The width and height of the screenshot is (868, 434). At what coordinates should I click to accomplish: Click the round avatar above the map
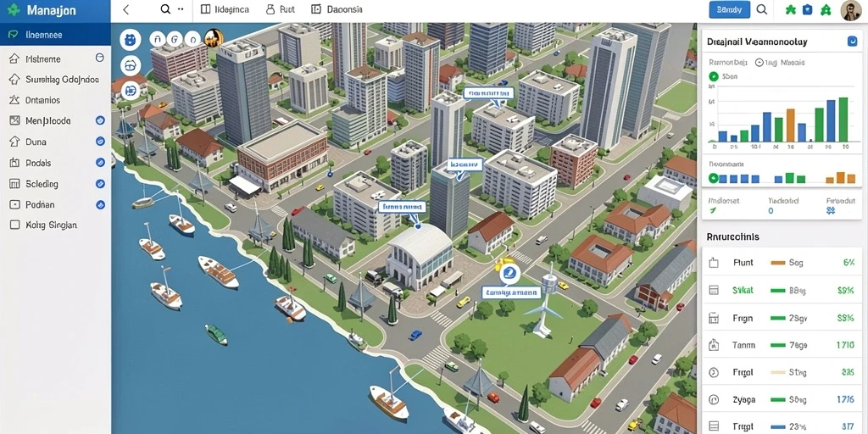click(214, 38)
